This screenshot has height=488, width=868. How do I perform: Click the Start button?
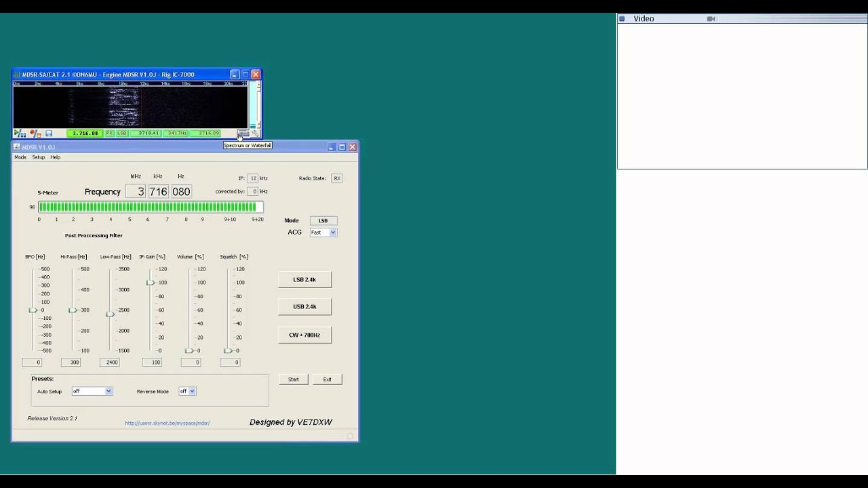pyautogui.click(x=293, y=380)
